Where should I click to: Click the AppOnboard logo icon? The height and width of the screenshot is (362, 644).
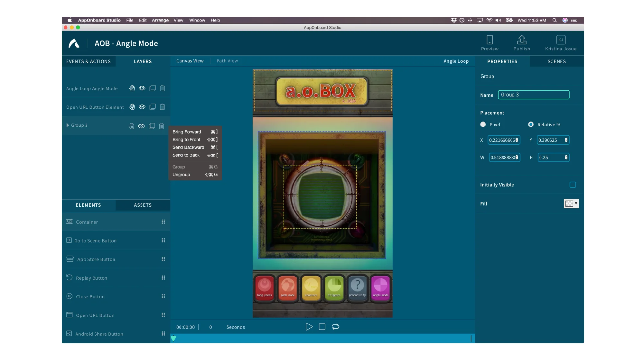(74, 43)
